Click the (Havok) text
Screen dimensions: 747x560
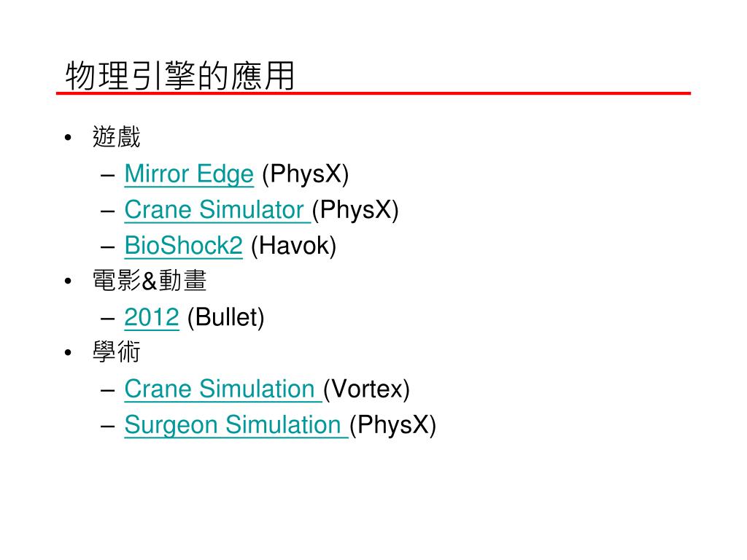point(293,246)
